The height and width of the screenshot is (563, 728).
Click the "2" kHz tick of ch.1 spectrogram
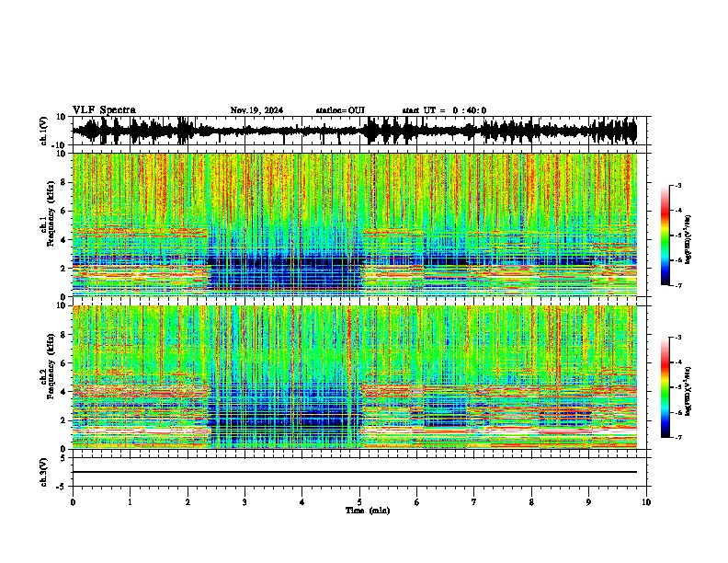click(63, 268)
